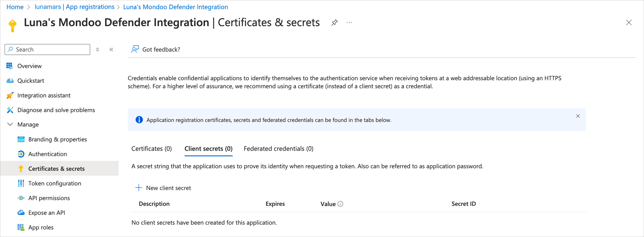644x237 pixels.
Task: Click the sidebar expand/collapse up-down arrows
Action: [x=97, y=49]
